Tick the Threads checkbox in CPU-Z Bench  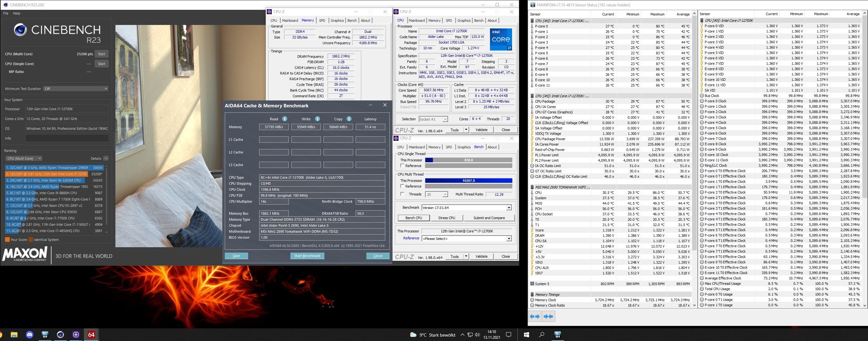pyautogui.click(x=402, y=194)
